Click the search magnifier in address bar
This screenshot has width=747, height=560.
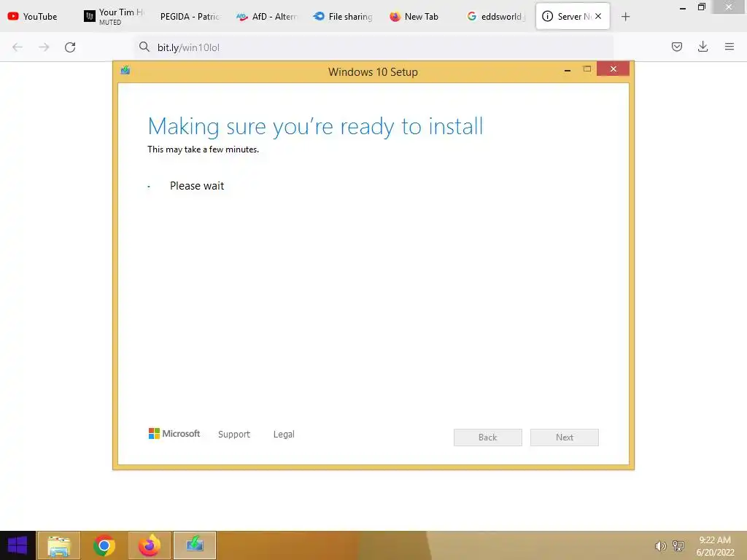pyautogui.click(x=144, y=47)
